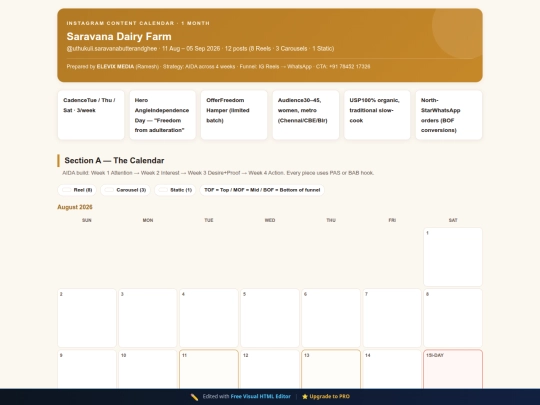Click the star icon beside Upgrade to PRO
Screen dimensions: 540x405
(305, 397)
